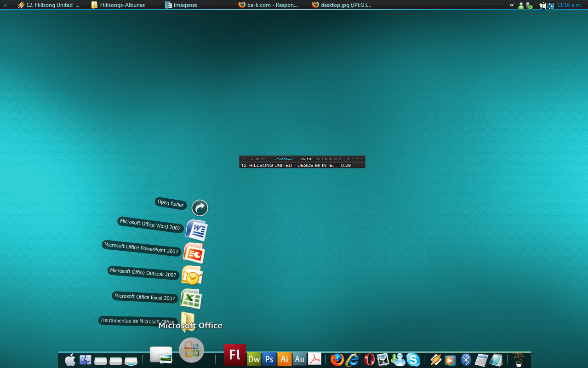Click the track duration 6:29 in Winamp
Viewport: 588px width, 368px height.
click(346, 165)
